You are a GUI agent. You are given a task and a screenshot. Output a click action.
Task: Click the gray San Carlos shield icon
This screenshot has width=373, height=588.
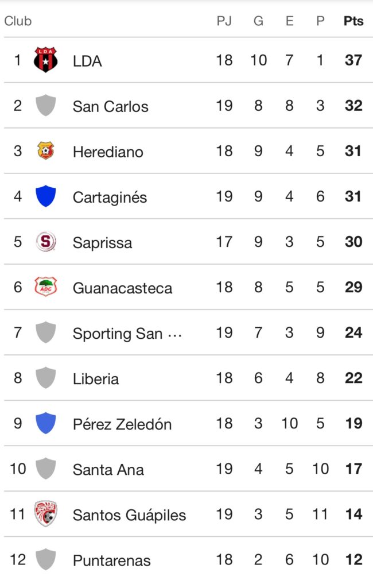tap(45, 106)
